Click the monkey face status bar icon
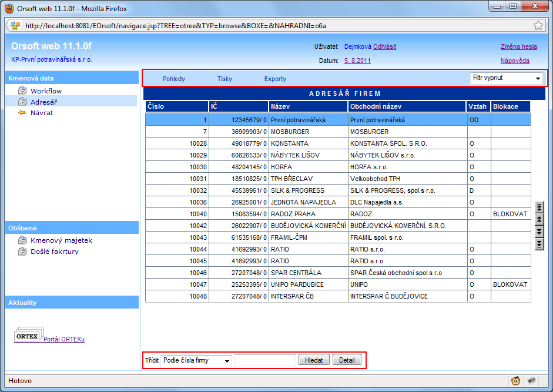This screenshot has width=553, height=392. point(515,381)
